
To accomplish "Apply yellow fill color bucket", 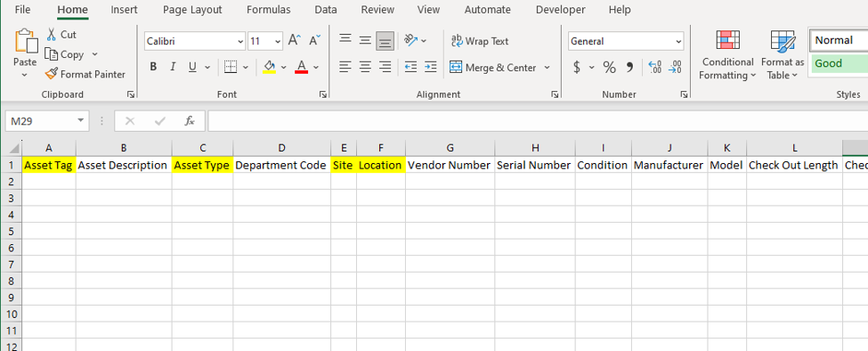I will (270, 67).
